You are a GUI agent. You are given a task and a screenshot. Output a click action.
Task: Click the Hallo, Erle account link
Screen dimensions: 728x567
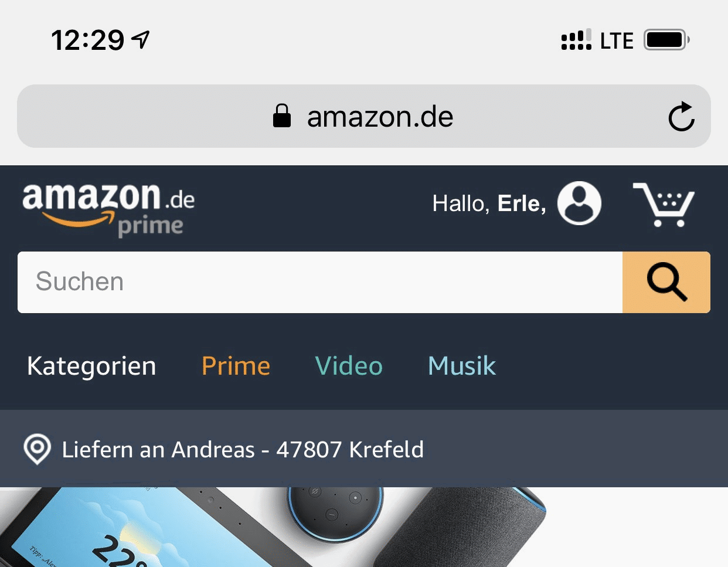[489, 203]
